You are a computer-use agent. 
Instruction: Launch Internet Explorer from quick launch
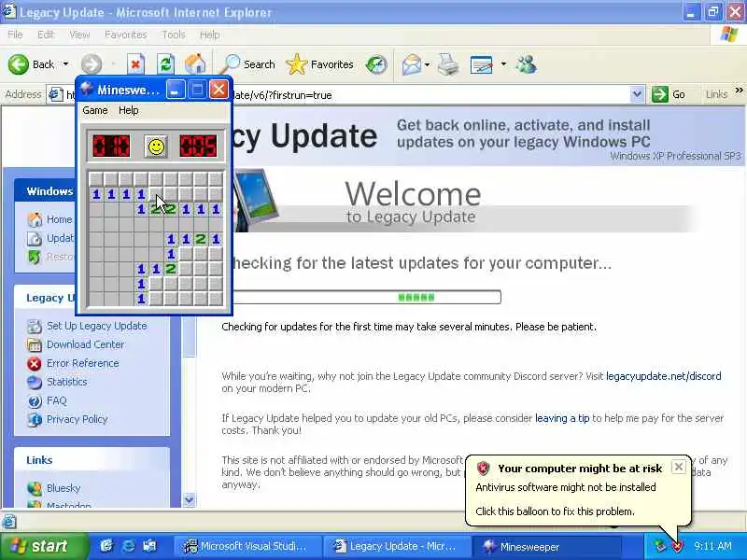point(129,546)
